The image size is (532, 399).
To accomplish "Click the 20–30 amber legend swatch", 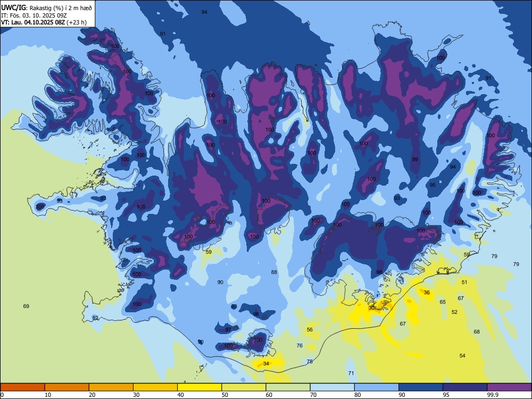I will [x=111, y=387].
